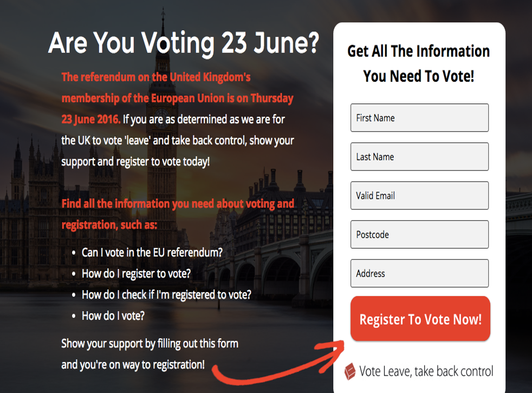Screen dimensions: 532x393
Task: Focus the Valid Email field
Action: click(419, 195)
